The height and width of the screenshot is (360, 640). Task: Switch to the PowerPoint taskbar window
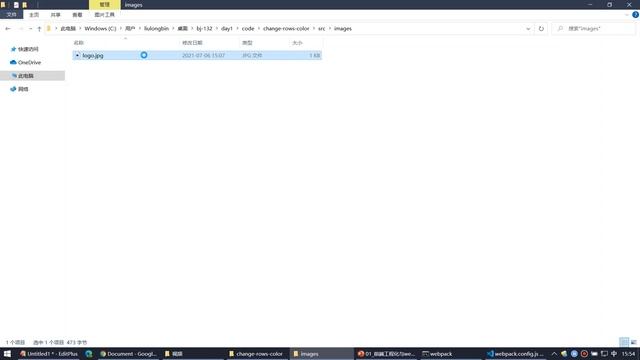[386, 354]
